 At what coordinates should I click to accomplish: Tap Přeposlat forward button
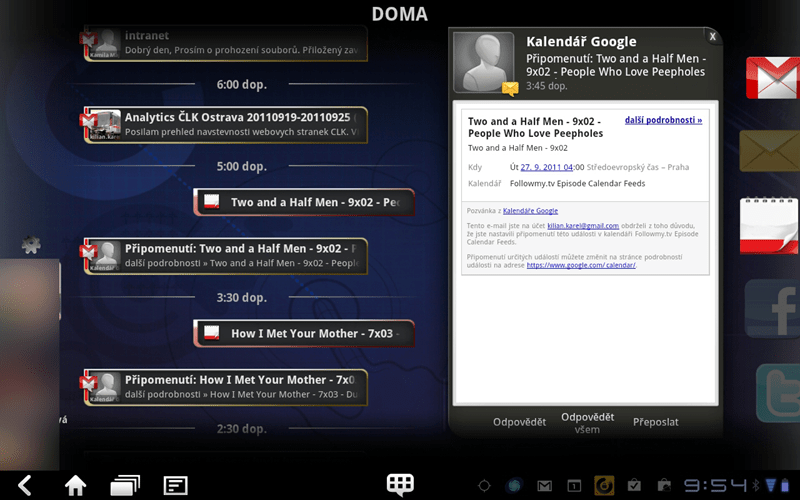pyautogui.click(x=656, y=422)
